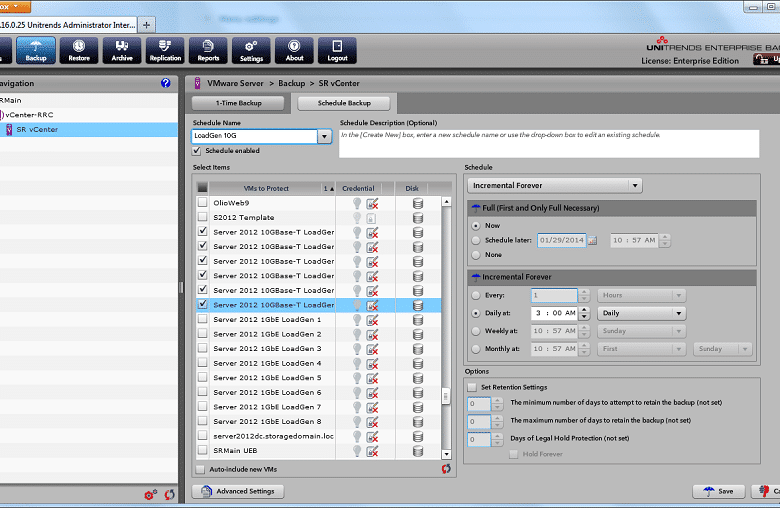Select the Every interval radio
This screenshot has width=780, height=508.
[476, 295]
